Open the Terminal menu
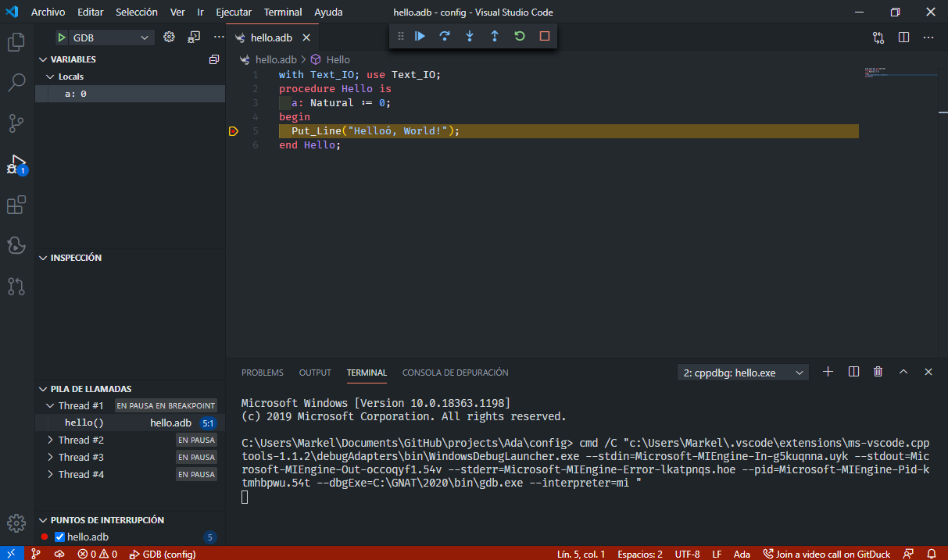 click(283, 12)
